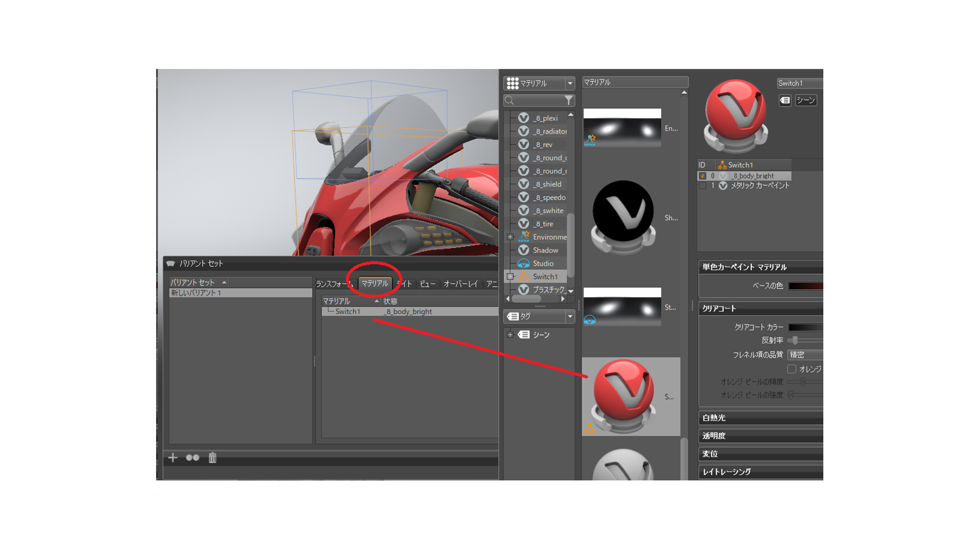Click the add variant plus icon
The height and width of the screenshot is (550, 980).
[173, 457]
